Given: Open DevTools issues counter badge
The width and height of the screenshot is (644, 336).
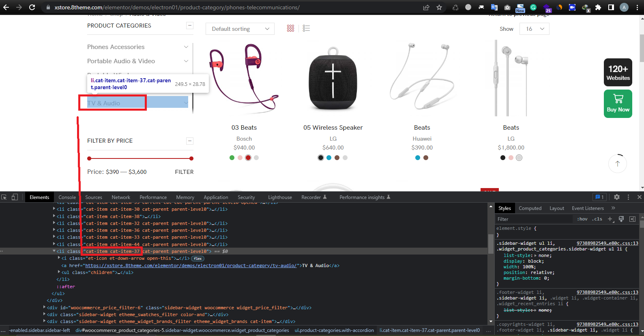Looking at the screenshot, I should click(599, 197).
